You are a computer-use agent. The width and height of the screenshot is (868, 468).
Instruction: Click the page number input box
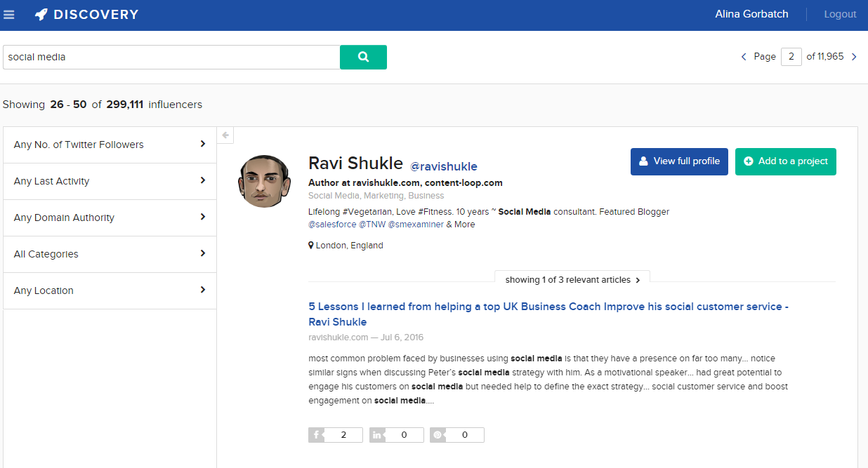click(791, 57)
